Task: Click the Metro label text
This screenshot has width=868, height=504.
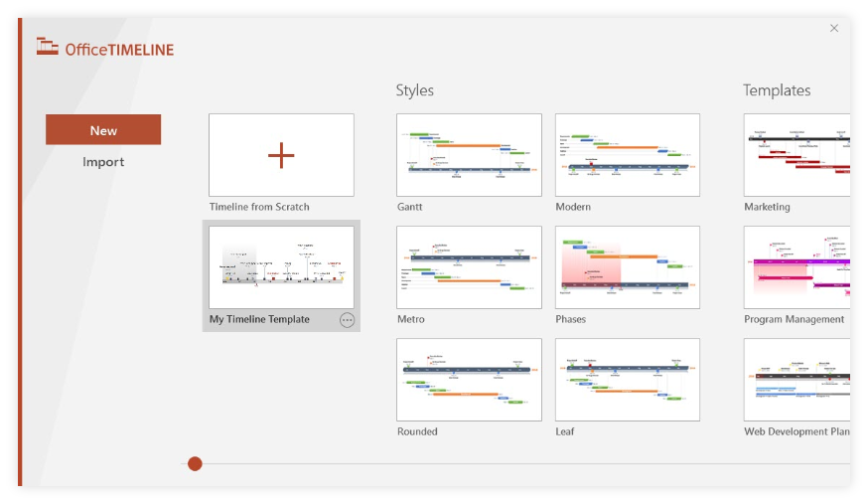Action: [x=411, y=319]
